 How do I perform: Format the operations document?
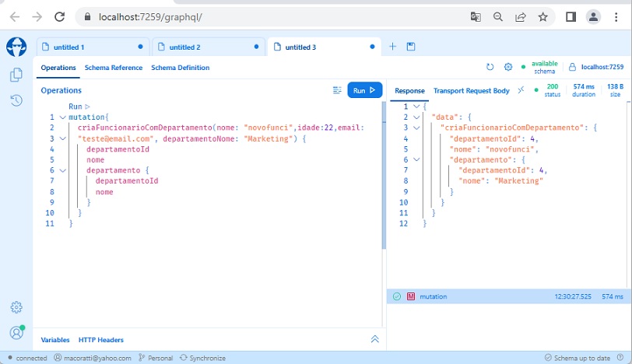(337, 90)
